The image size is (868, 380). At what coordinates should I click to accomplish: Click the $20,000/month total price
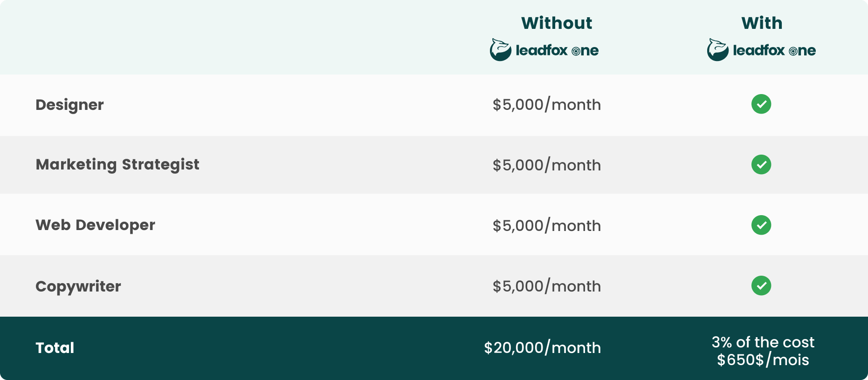coord(542,347)
